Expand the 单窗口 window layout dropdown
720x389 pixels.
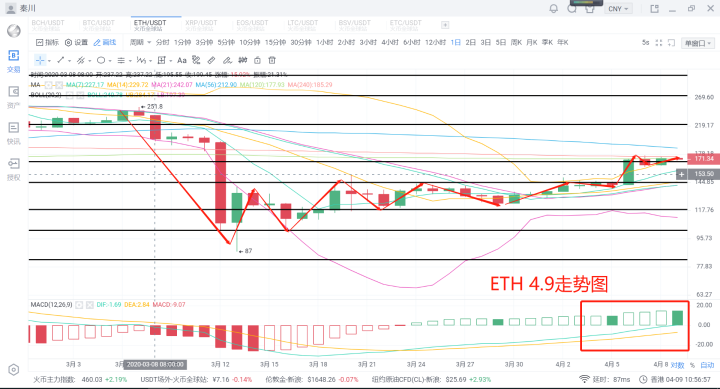[x=698, y=43]
